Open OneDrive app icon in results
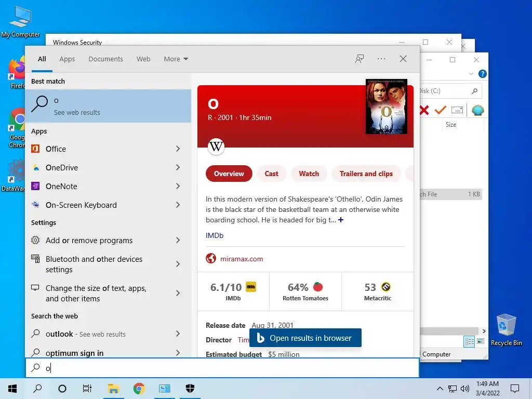532x399 pixels. [x=36, y=168]
